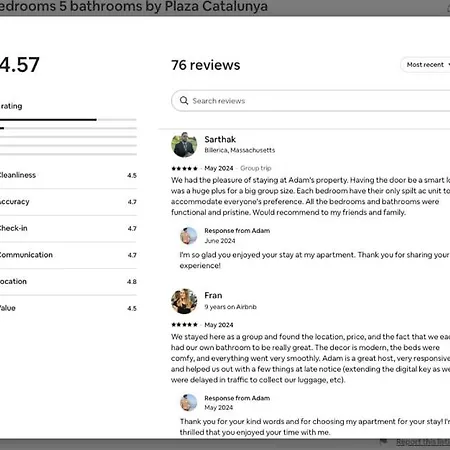
Task: Select the Value rating row
Action: coord(68,308)
